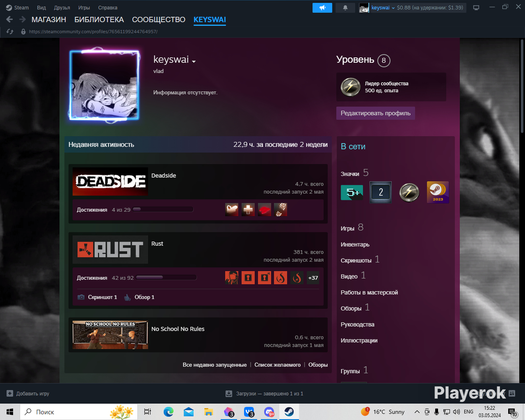The height and width of the screenshot is (420, 525).
Task: Open the 5+ games badge
Action: 352,192
